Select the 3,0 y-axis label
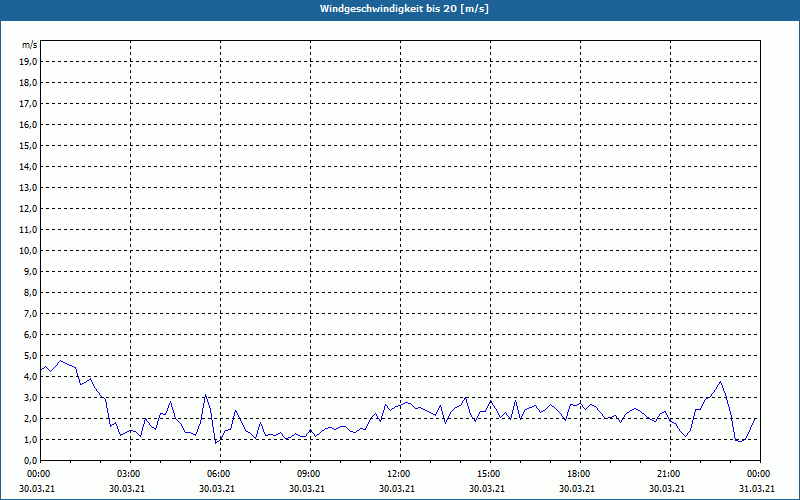The height and width of the screenshot is (500, 800). click(30, 397)
